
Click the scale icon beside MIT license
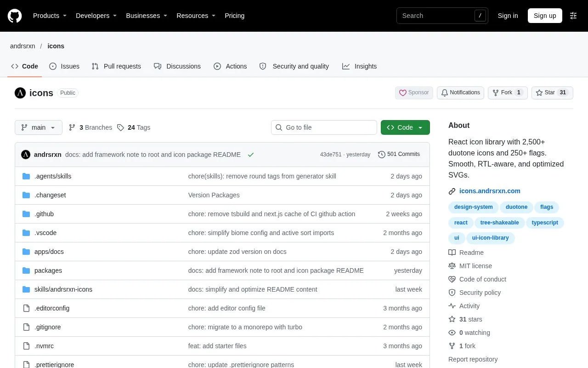click(x=452, y=266)
